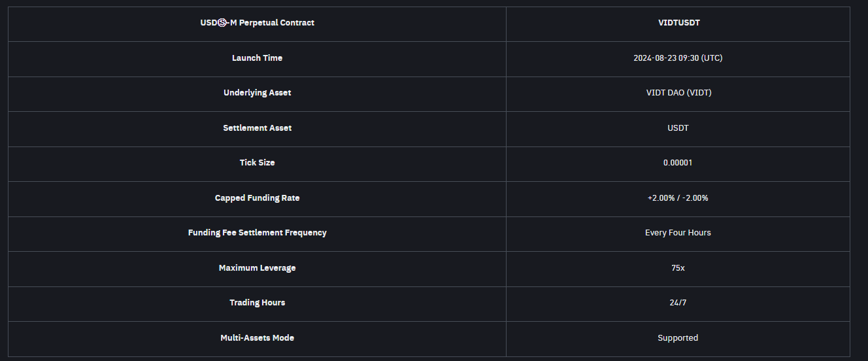
Task: Select the Supported value cell
Action: [678, 338]
